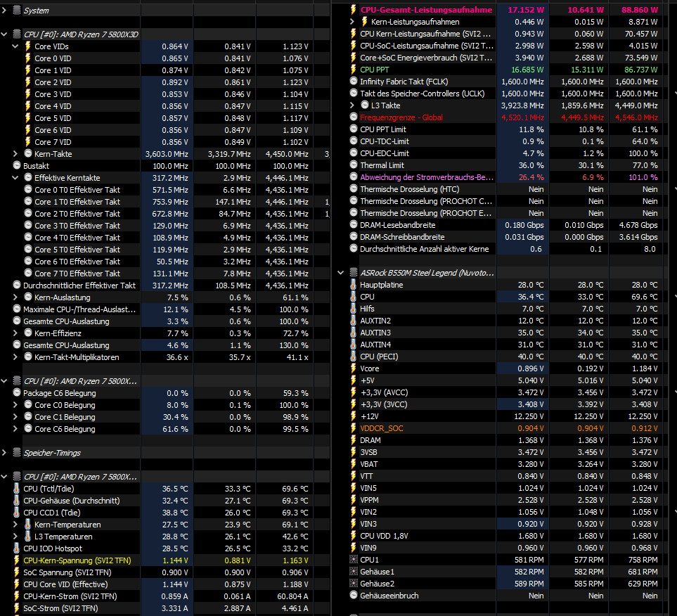
Task: Select the CPU-EDC-Limit row
Action: [505, 153]
